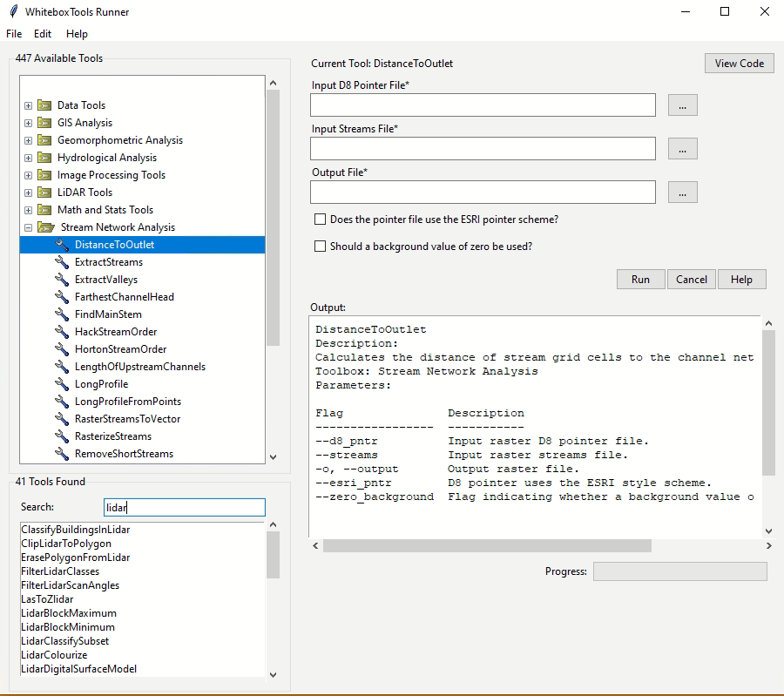Viewport: 784px width, 696px height.
Task: Expand the Geomorphometric Analysis category
Action: coord(29,140)
